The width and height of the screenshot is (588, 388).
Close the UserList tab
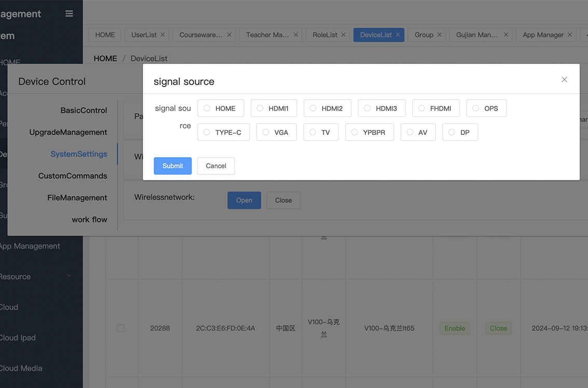click(163, 35)
